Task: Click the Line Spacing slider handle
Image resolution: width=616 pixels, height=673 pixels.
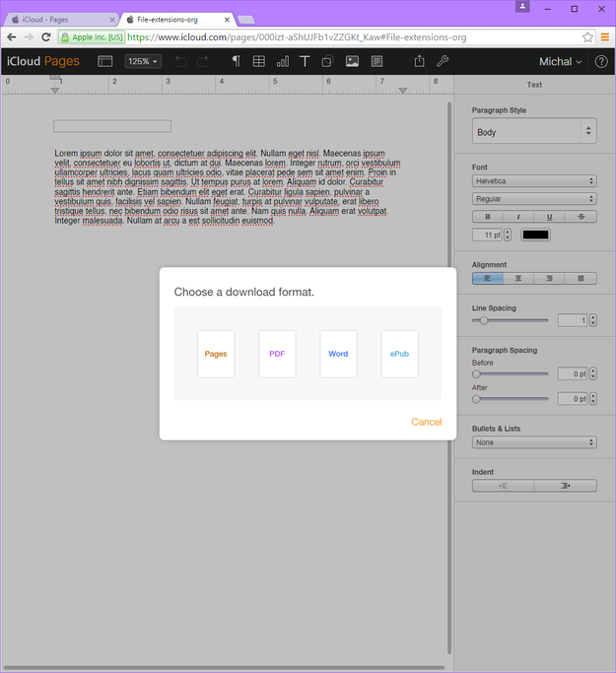Action: [484, 320]
